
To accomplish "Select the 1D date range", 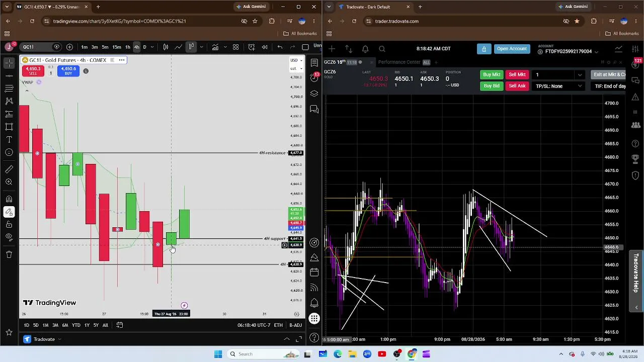I will [x=27, y=325].
